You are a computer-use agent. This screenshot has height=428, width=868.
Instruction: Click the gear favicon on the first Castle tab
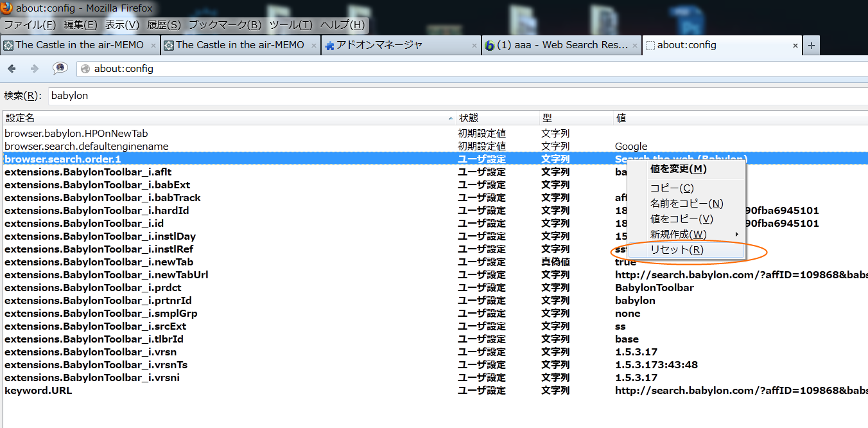(9, 45)
